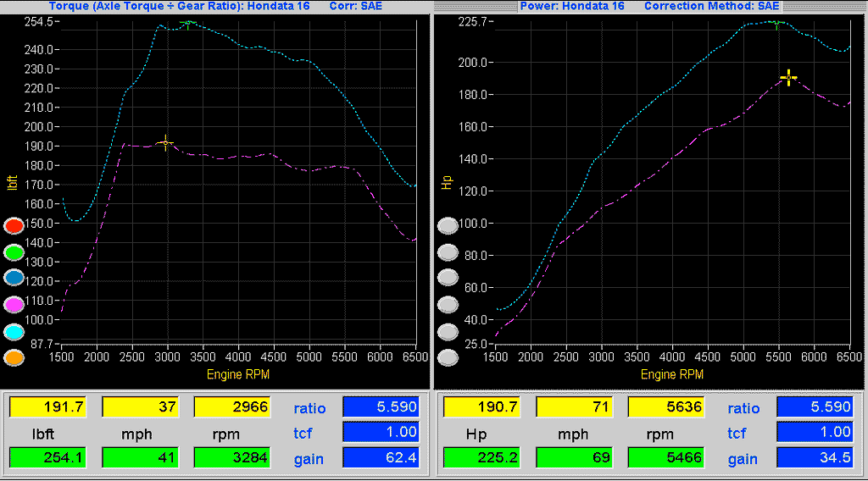Click the orange run oval button
Screen dimensions: 868x481
click(14, 357)
